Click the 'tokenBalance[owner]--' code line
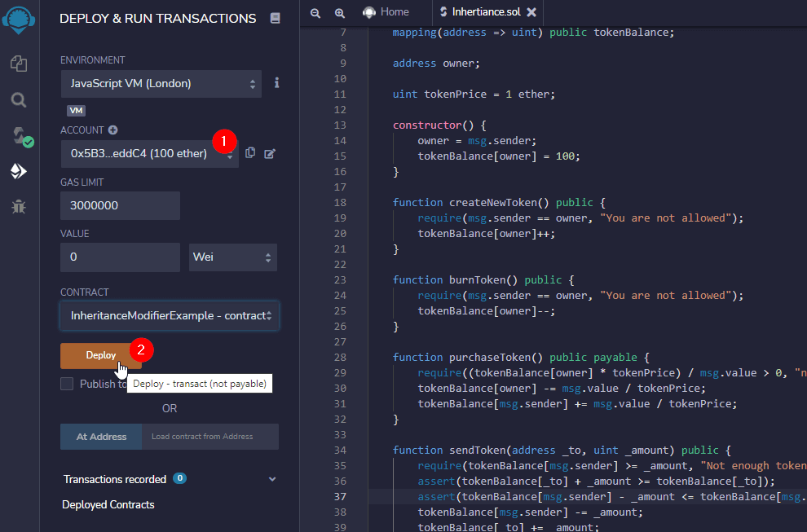This screenshot has height=532, width=807. pos(487,311)
